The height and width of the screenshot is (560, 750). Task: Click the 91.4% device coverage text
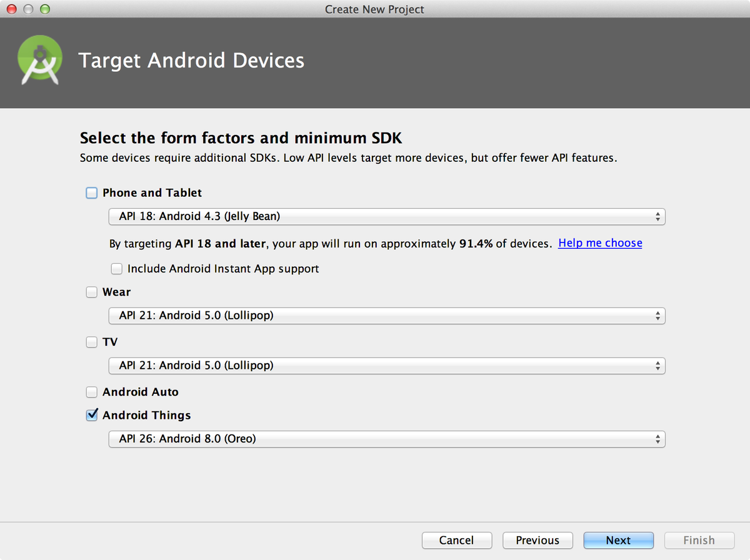point(476,243)
